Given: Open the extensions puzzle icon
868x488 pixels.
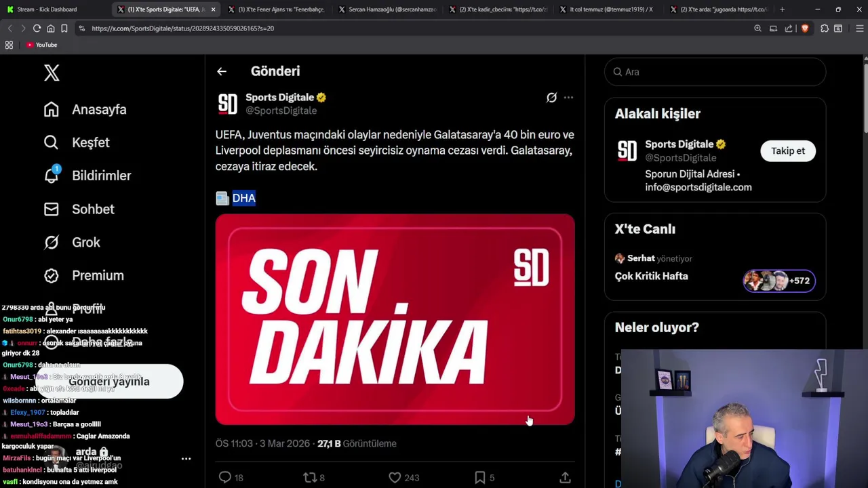Looking at the screenshot, I should click(825, 28).
